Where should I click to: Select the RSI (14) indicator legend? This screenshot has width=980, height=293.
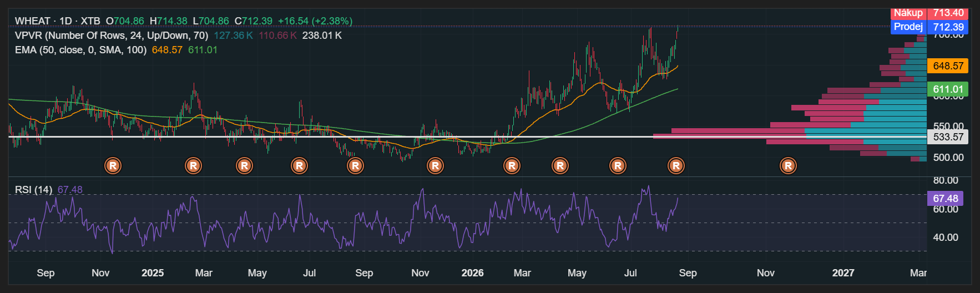click(33, 190)
